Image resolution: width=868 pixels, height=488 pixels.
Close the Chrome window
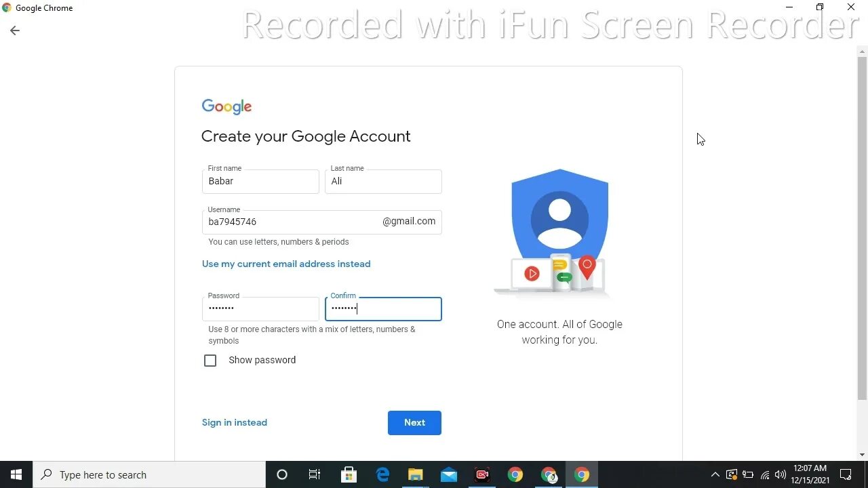pos(851,7)
